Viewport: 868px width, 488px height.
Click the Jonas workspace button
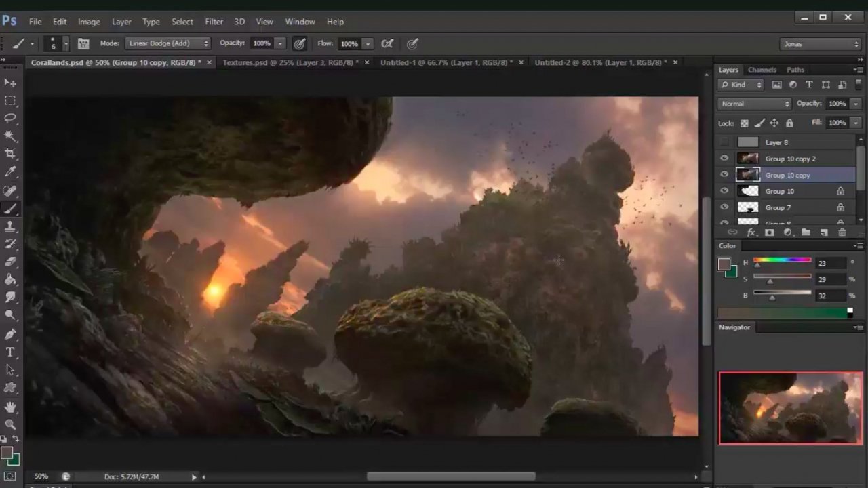(819, 43)
